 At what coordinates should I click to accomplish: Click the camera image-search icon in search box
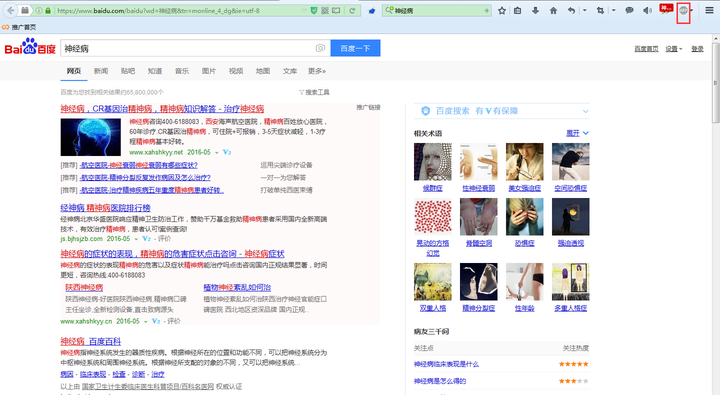(x=320, y=48)
